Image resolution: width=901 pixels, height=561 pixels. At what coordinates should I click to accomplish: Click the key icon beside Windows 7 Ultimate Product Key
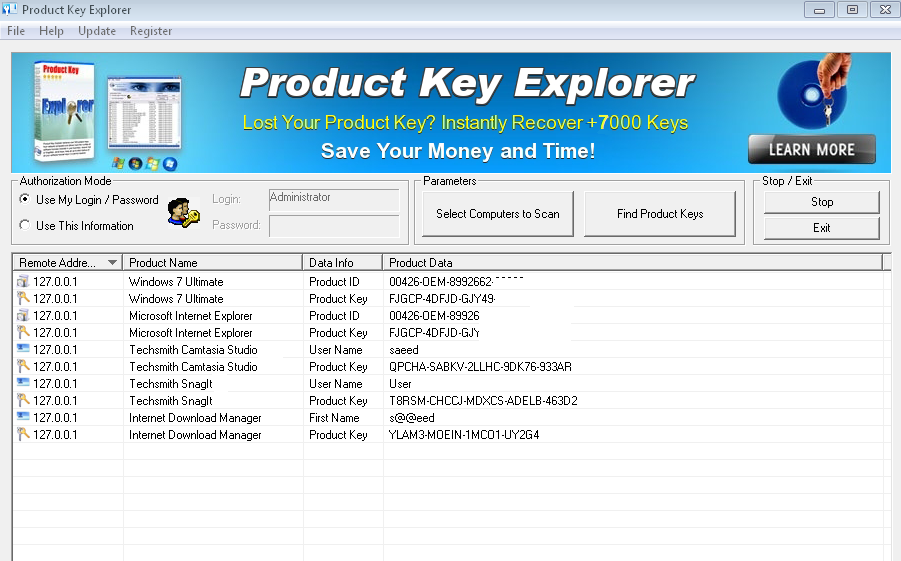23,299
